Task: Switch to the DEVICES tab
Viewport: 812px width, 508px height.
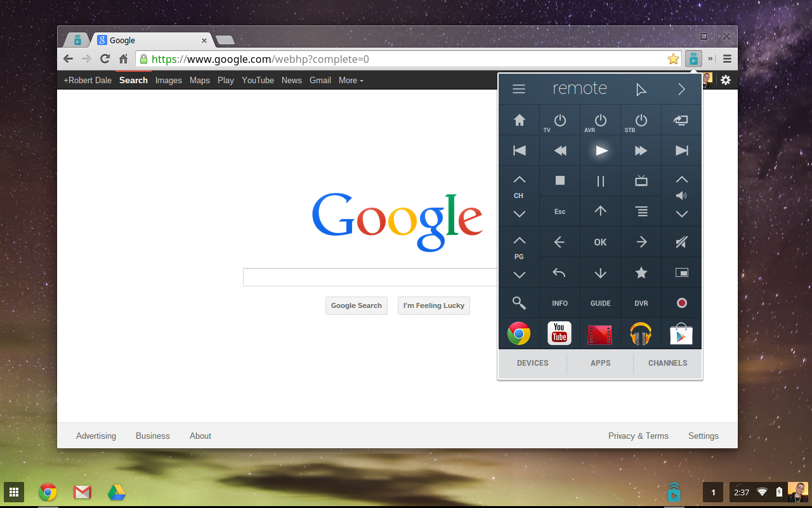Action: click(x=533, y=363)
